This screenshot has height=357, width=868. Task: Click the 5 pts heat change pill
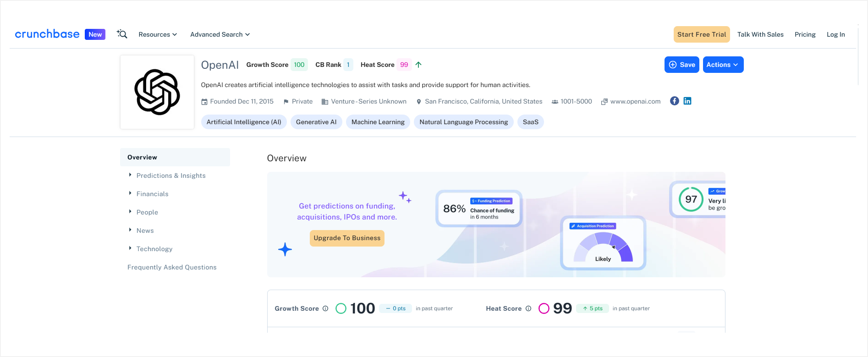(x=593, y=308)
